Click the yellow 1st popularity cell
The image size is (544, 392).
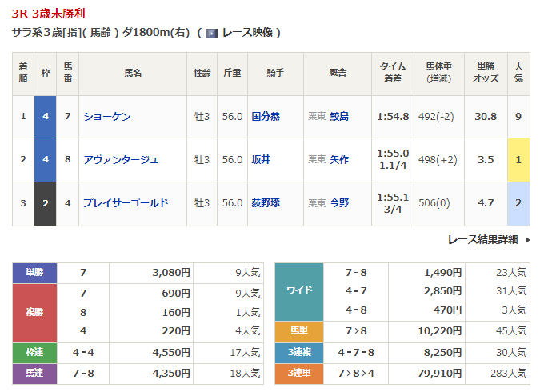[518, 159]
